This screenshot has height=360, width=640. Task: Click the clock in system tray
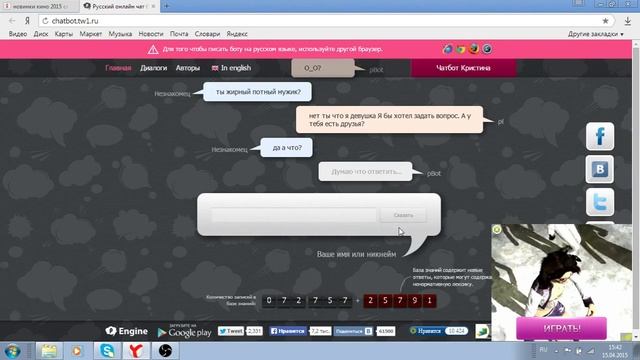tap(614, 351)
